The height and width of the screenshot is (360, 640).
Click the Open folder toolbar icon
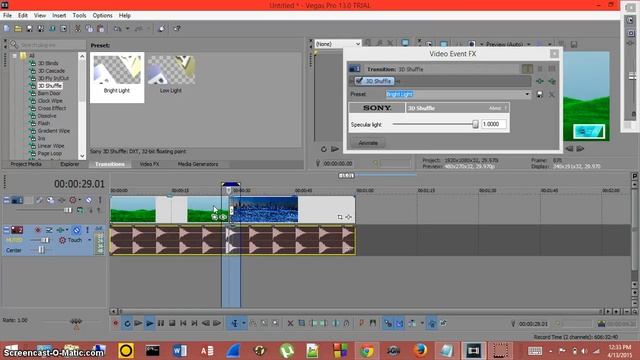pos(18,29)
